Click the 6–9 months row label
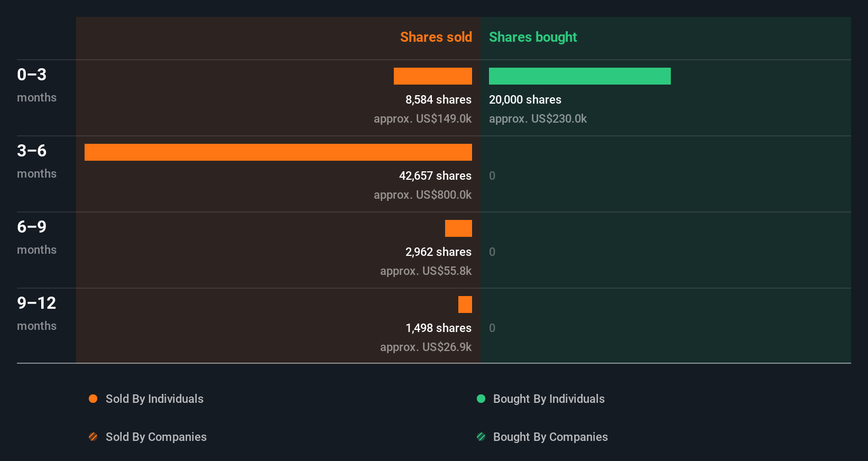The width and height of the screenshot is (868, 461). 36,237
